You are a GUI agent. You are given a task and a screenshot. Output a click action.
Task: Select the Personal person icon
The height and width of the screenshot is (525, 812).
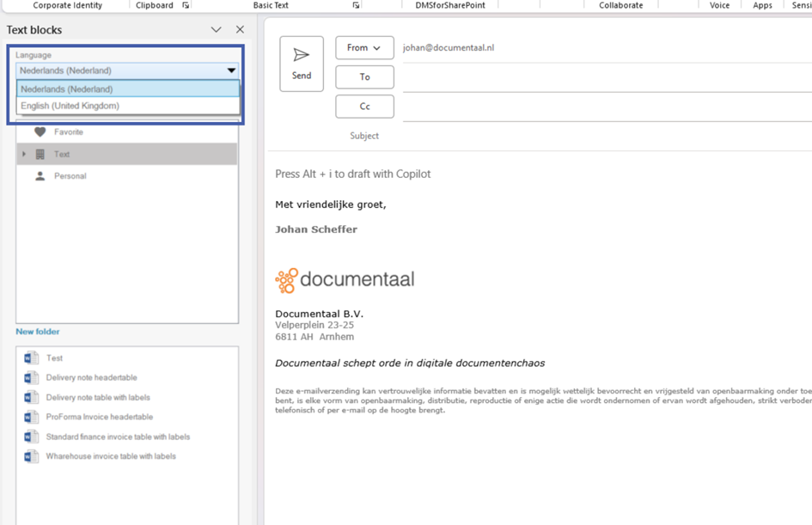[40, 176]
